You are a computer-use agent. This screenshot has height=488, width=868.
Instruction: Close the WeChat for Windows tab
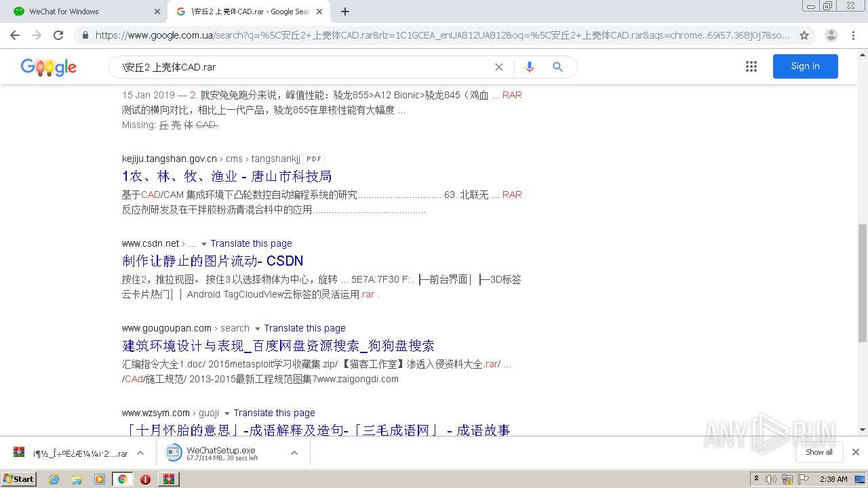[157, 12]
